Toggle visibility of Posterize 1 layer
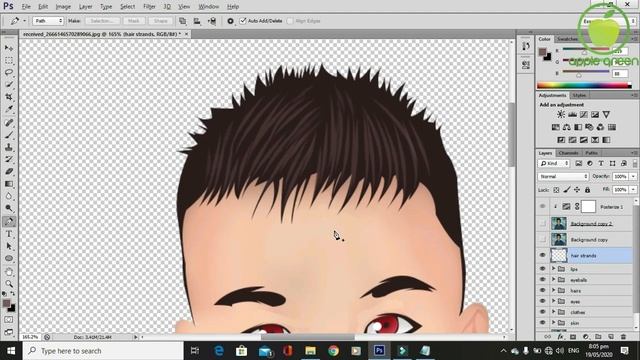Viewport: 640px width, 360px height. pyautogui.click(x=542, y=207)
